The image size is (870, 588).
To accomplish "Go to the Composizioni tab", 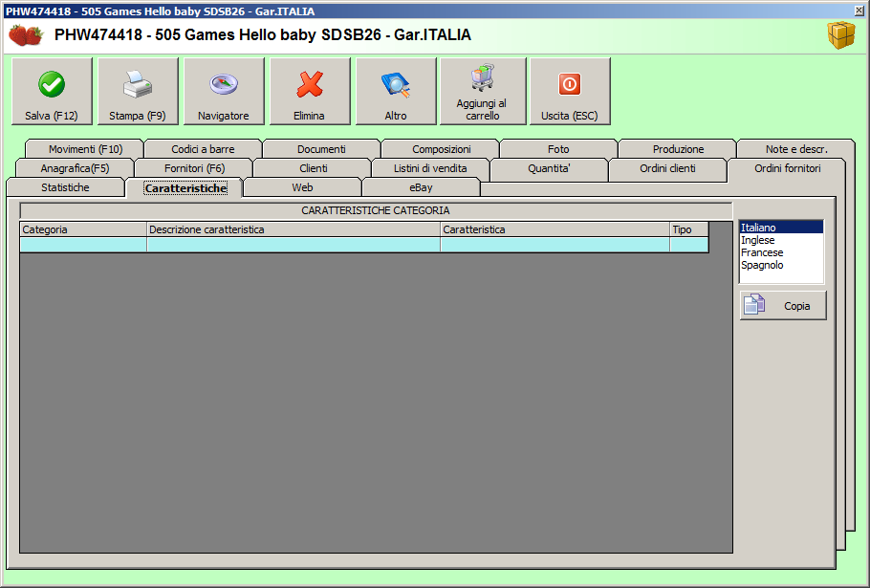I will click(x=441, y=148).
